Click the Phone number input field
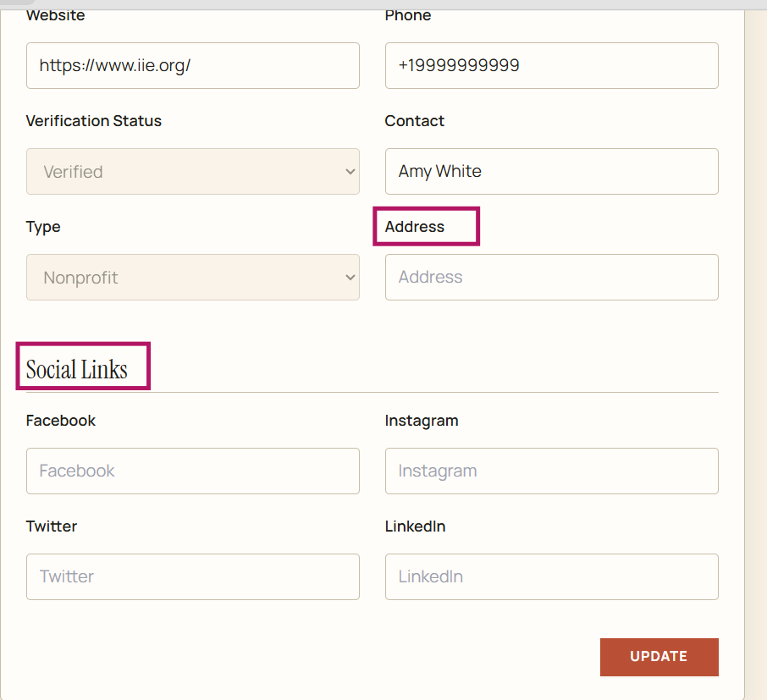Viewport: 767px width, 700px height. coord(552,65)
